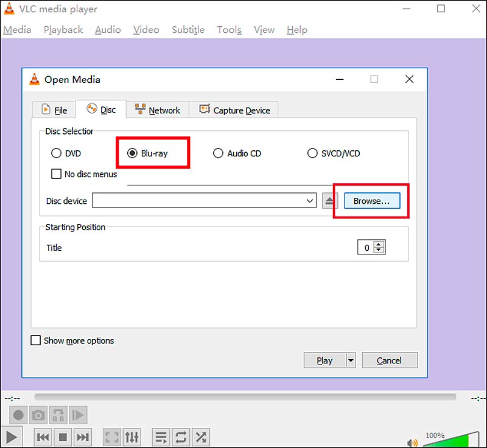Select the DVD radio button

click(x=57, y=153)
